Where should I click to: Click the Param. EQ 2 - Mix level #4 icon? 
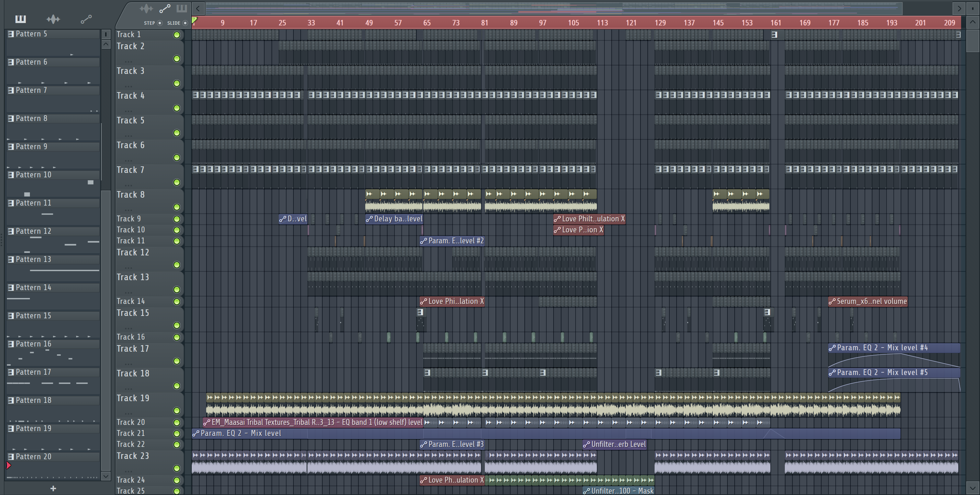832,348
